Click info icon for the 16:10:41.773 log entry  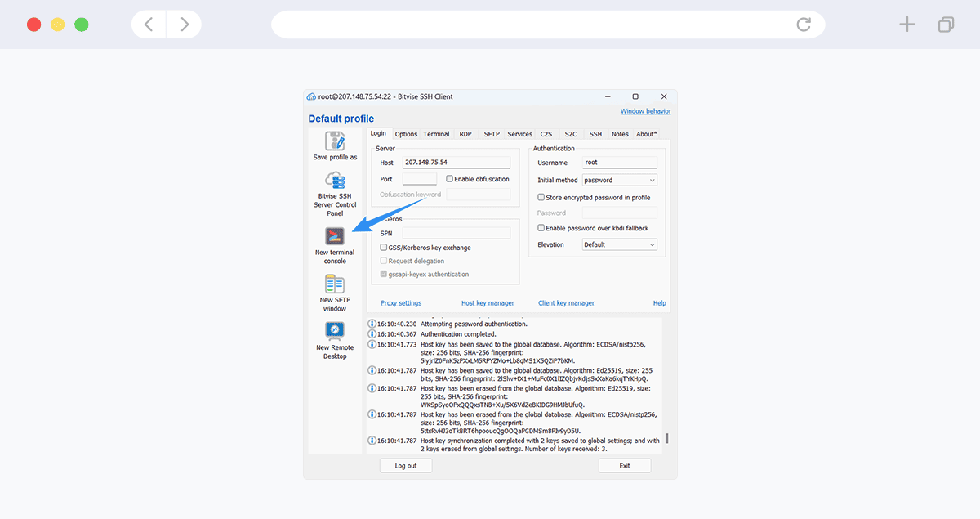click(372, 344)
